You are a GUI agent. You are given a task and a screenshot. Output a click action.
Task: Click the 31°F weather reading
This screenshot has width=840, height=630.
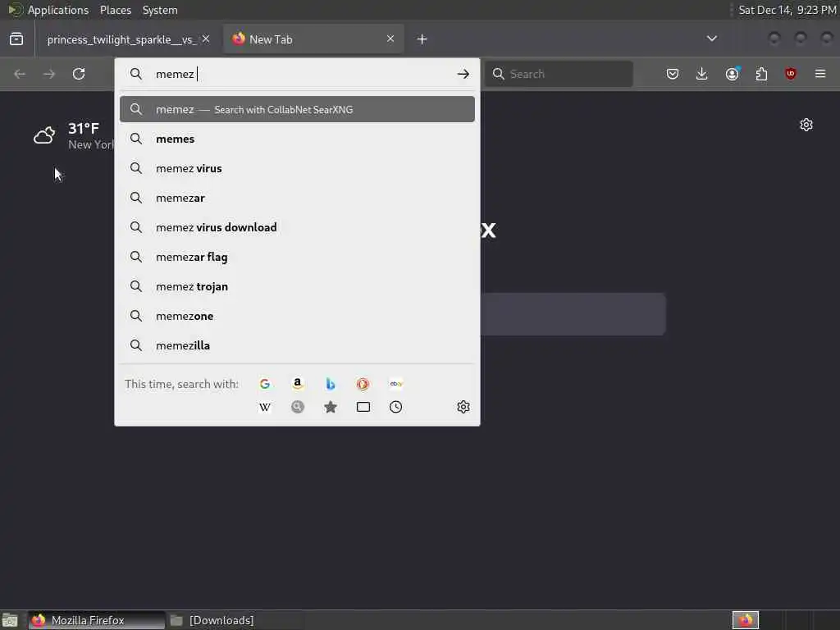[x=84, y=129]
